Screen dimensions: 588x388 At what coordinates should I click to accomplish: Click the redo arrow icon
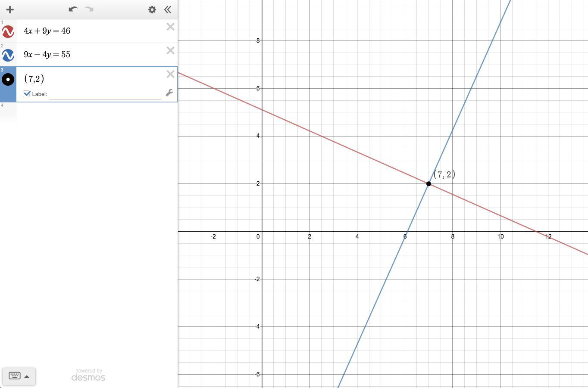[89, 9]
